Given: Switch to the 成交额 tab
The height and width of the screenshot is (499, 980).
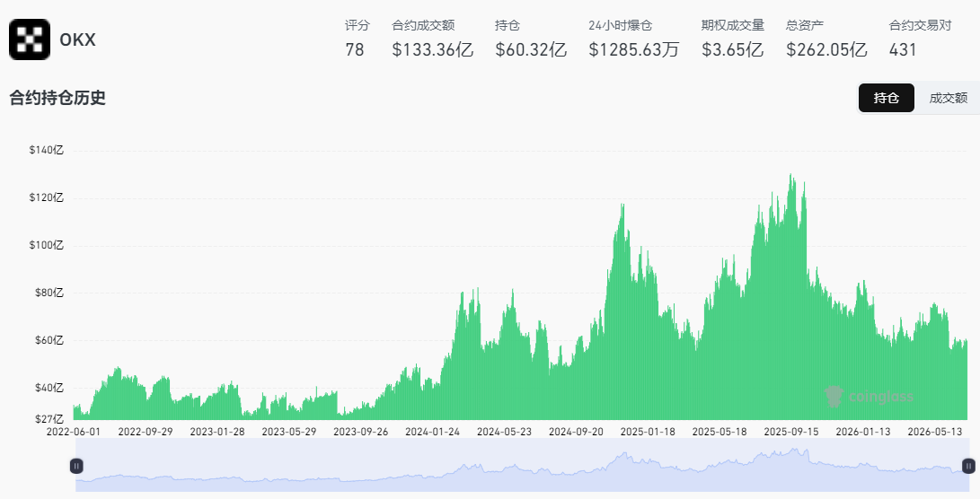Looking at the screenshot, I should (x=948, y=98).
